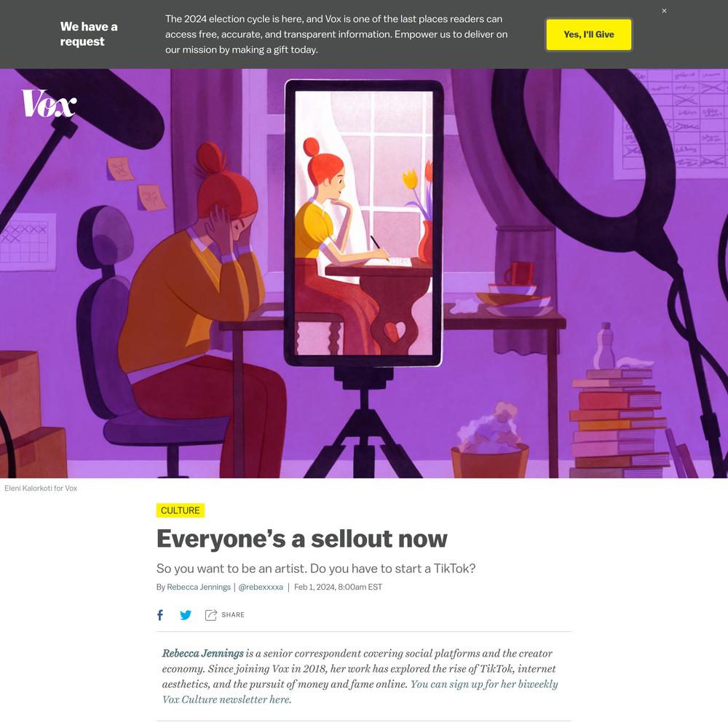The image size is (728, 728).
Task: Share article on Facebook
Action: (160, 614)
